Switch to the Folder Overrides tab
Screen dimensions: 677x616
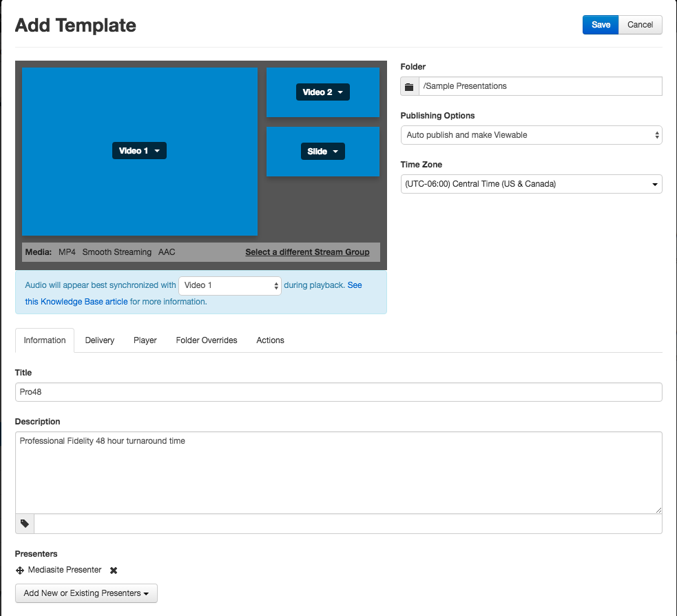(207, 340)
